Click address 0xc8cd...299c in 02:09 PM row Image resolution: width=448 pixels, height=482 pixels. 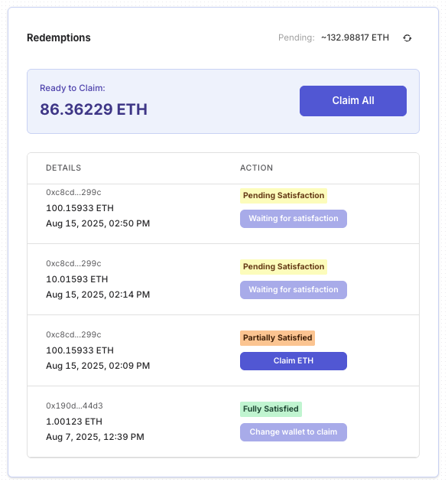point(73,334)
